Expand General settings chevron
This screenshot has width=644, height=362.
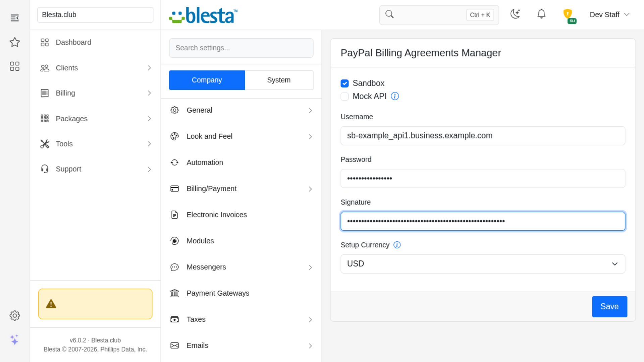coord(311,111)
